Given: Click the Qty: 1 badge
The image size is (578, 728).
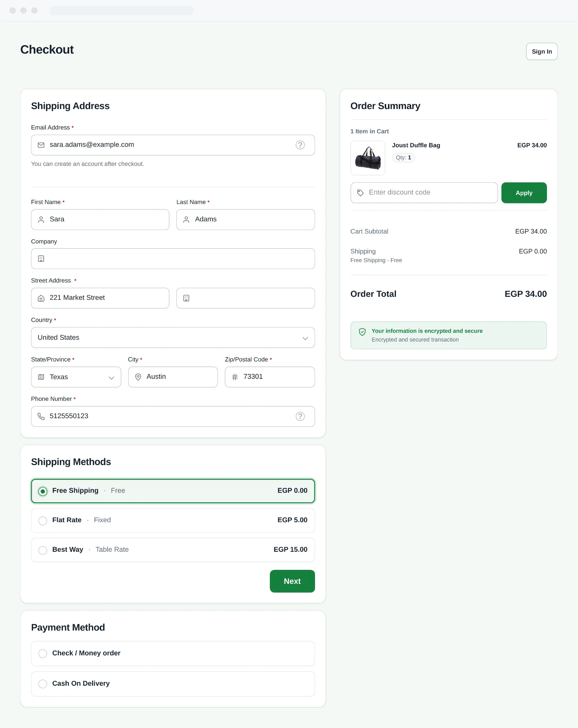Looking at the screenshot, I should (404, 157).
